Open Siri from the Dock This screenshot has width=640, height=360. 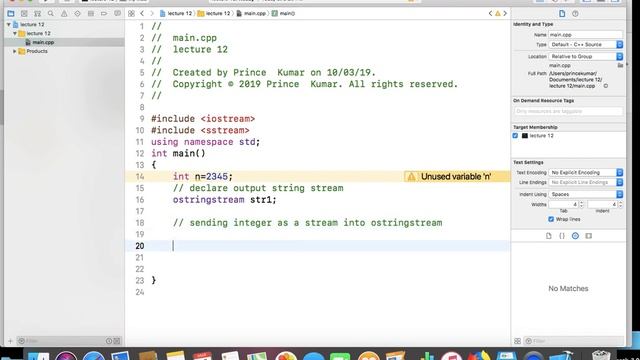click(66, 356)
